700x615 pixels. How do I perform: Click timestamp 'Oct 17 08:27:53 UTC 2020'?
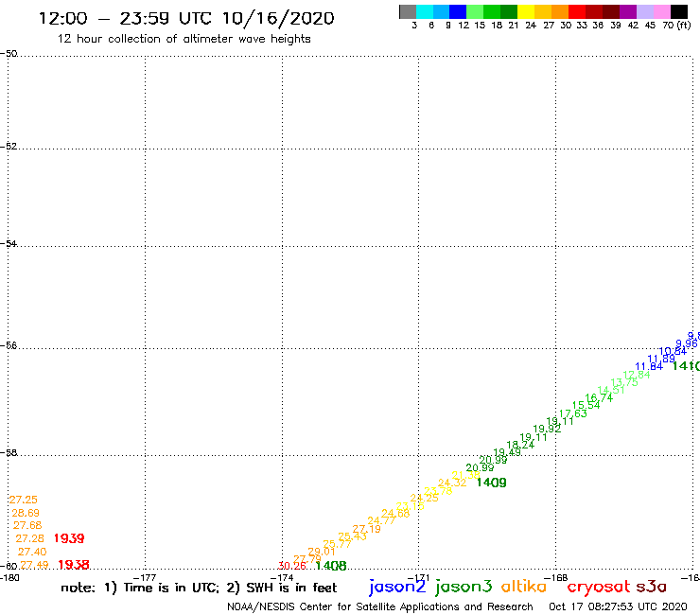click(x=618, y=606)
